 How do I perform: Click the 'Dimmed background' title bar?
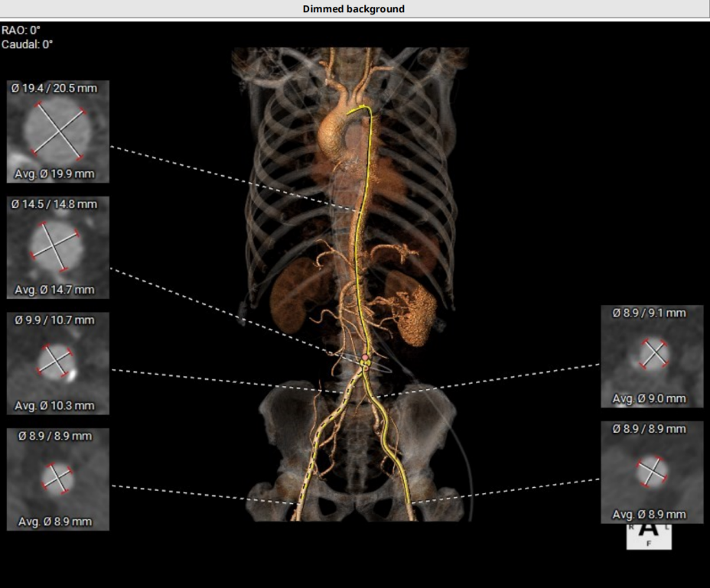[x=355, y=9]
